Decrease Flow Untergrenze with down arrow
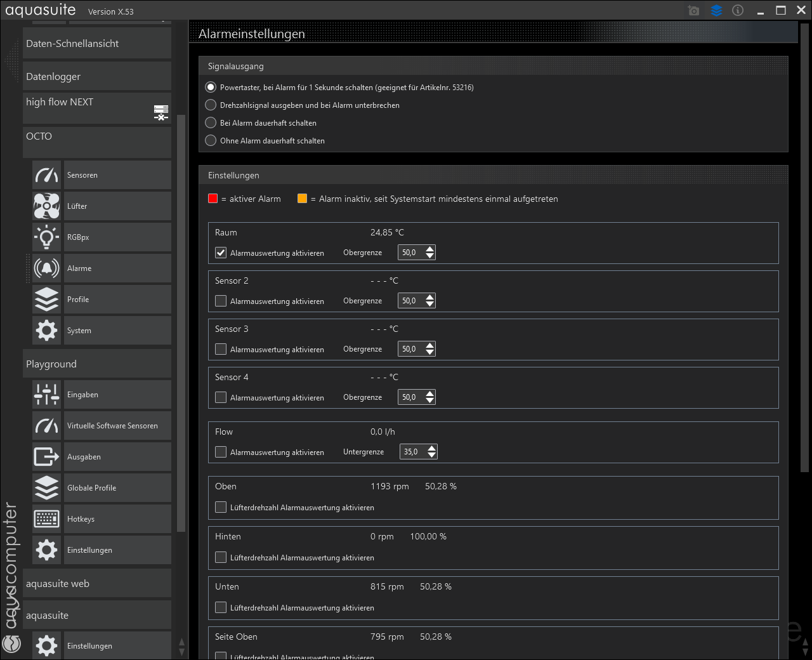This screenshot has width=812, height=660. coord(432,456)
